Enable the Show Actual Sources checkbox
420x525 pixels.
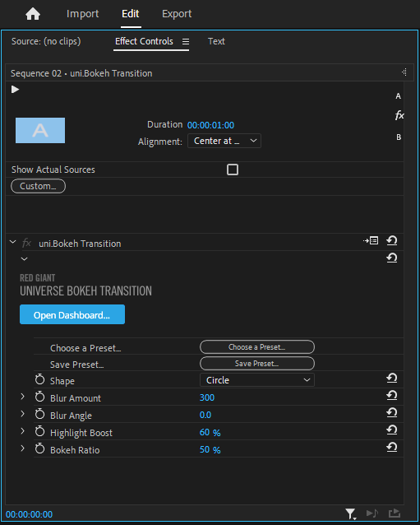click(233, 170)
